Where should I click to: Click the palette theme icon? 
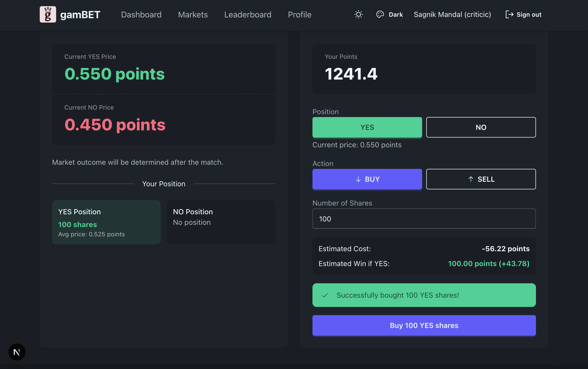[x=380, y=14]
